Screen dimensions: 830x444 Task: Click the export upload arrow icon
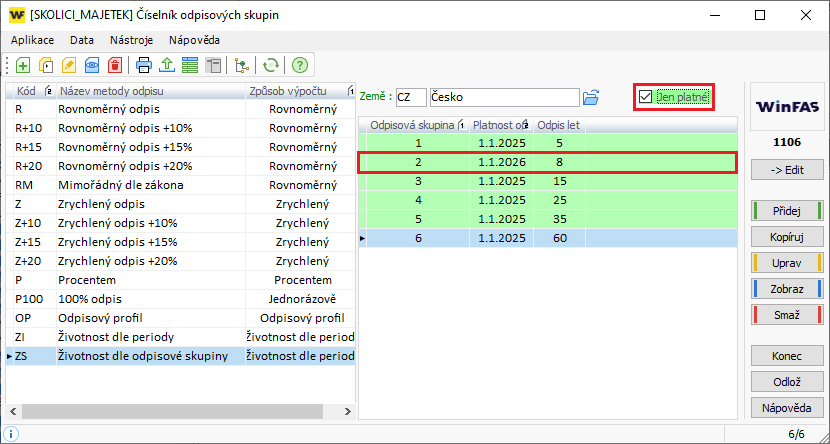(167, 65)
